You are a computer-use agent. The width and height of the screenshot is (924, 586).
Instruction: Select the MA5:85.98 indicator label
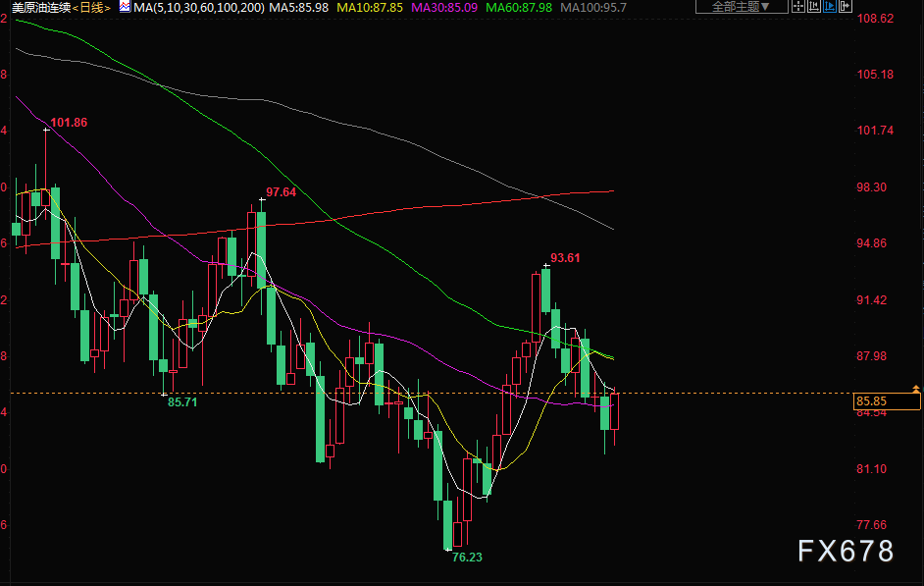(299, 7)
